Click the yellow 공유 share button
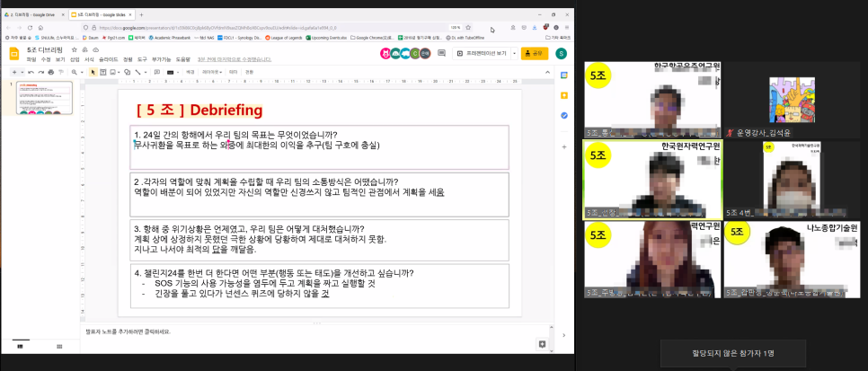 tap(535, 53)
